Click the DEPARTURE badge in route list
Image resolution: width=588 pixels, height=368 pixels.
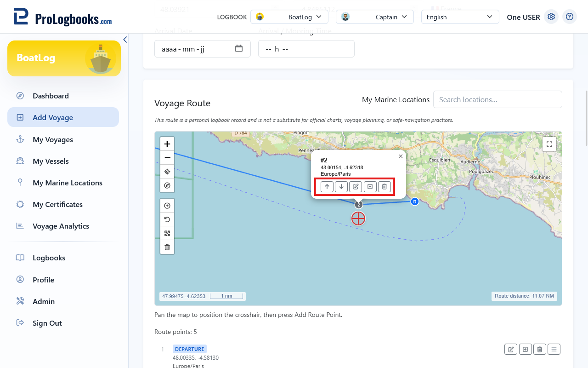(x=190, y=349)
